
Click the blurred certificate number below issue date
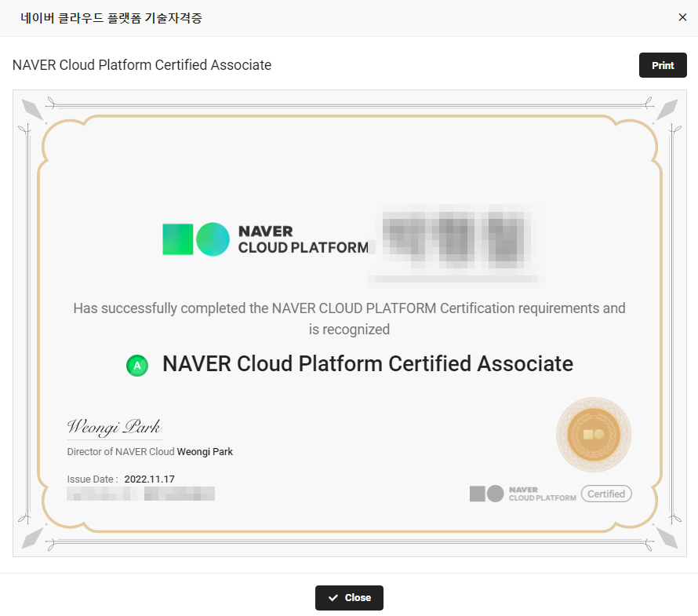coord(140,494)
